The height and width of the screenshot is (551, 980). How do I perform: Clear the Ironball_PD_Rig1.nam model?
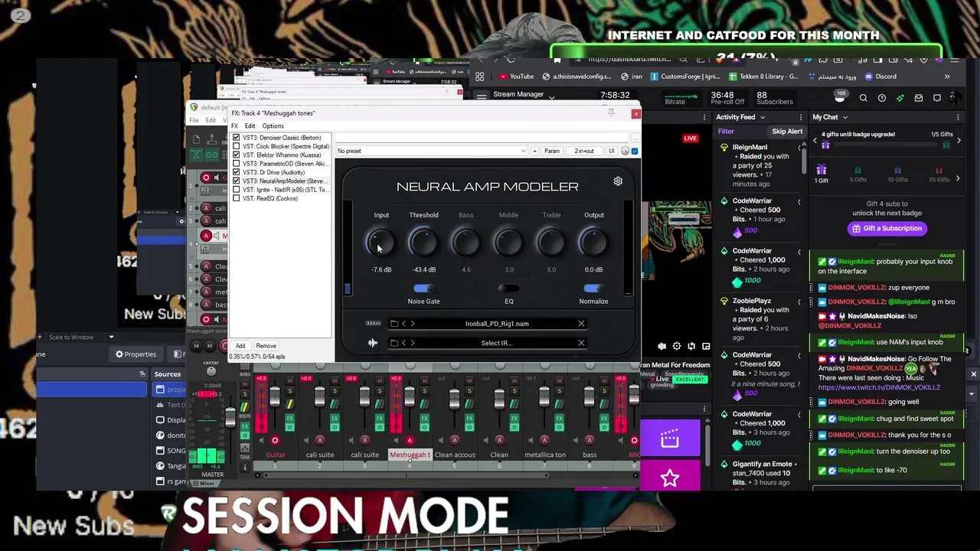(581, 324)
